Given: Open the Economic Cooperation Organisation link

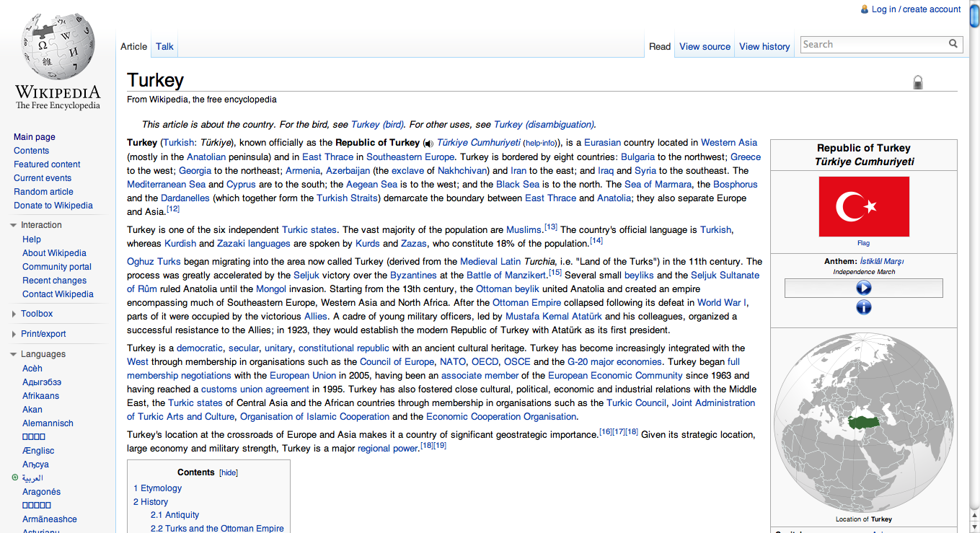Looking at the screenshot, I should click(501, 417).
